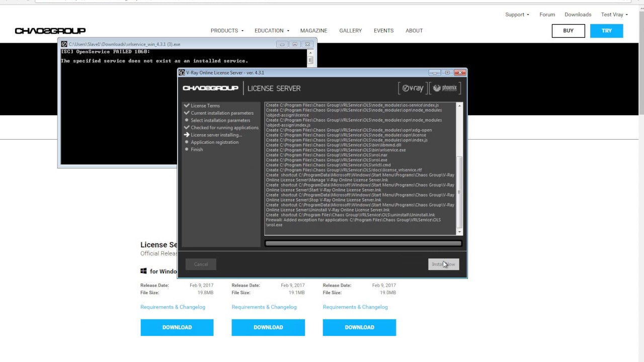
Task: Select the License Terms step
Action: pos(205,106)
